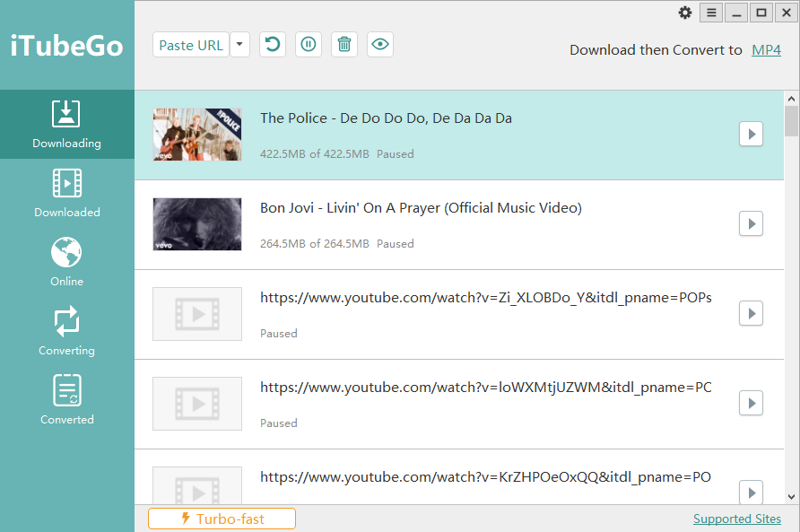The width and height of the screenshot is (800, 532).
Task: Switch to the Converted section
Action: tap(67, 400)
